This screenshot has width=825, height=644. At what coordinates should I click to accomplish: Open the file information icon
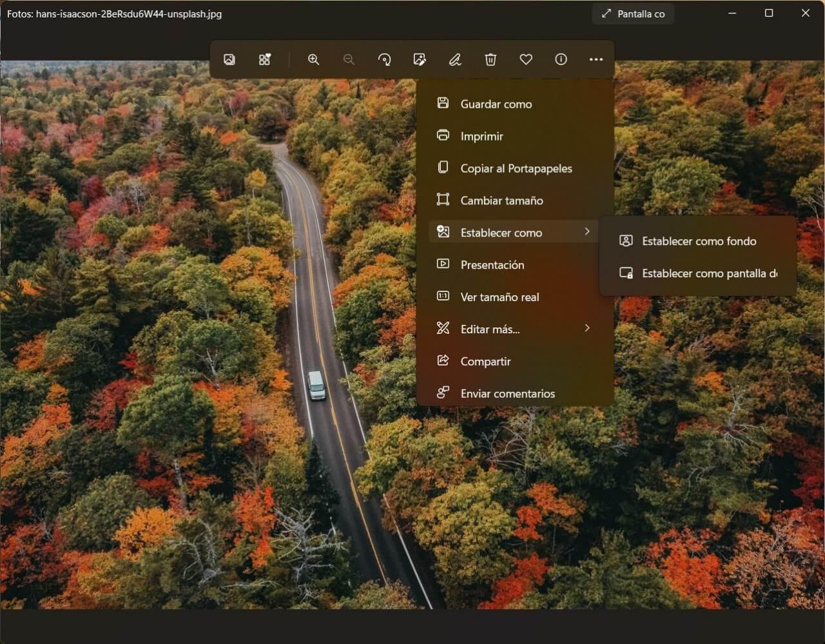[561, 59]
